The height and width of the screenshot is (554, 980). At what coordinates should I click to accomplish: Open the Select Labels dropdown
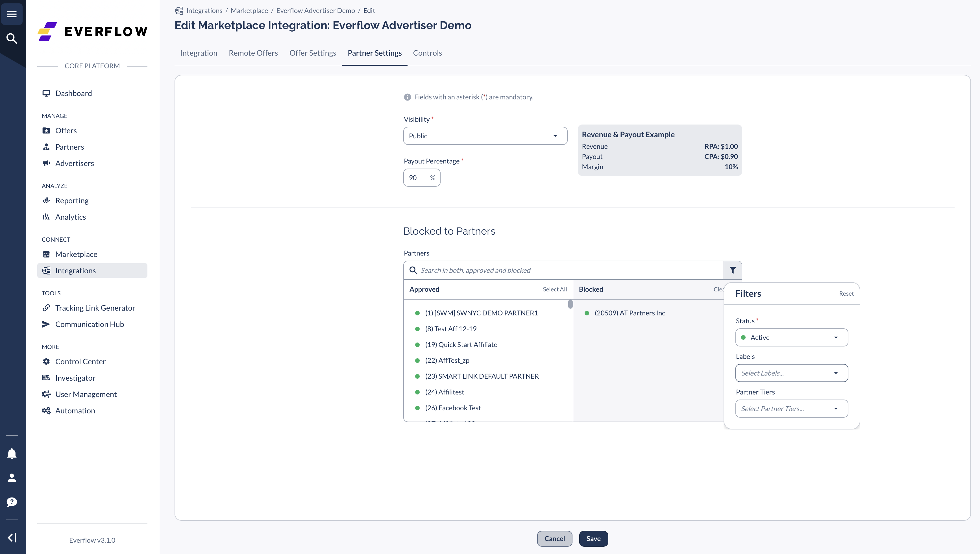(792, 373)
